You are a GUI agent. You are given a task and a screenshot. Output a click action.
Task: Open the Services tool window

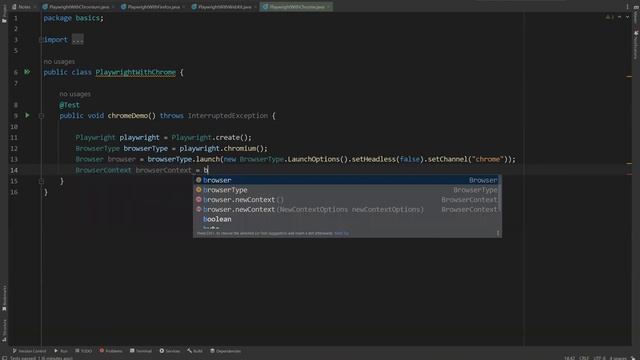pyautogui.click(x=169, y=351)
